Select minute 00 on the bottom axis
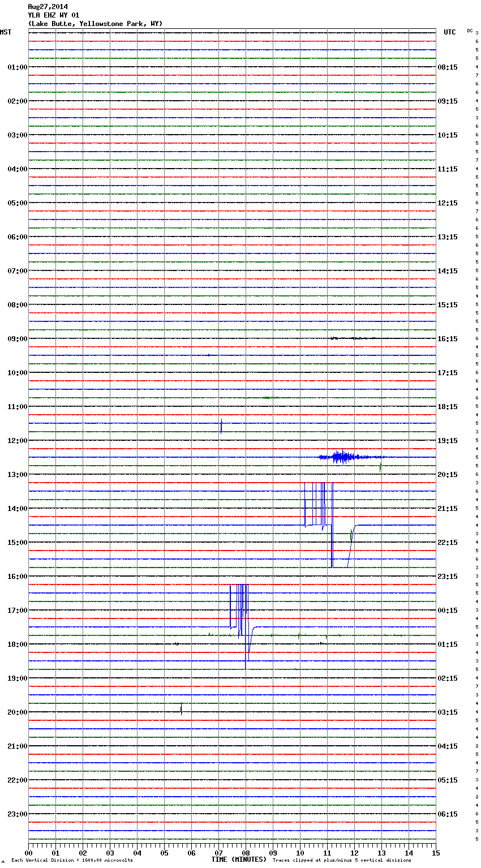 point(28,853)
